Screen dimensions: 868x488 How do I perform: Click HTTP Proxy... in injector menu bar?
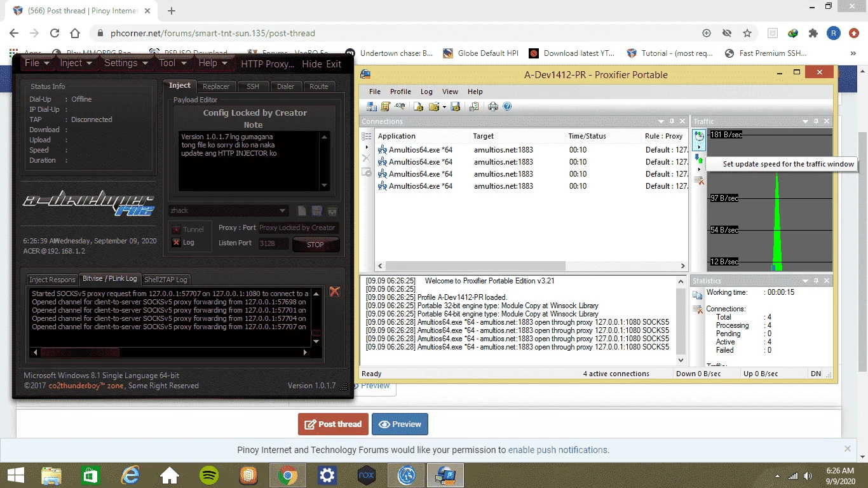(x=268, y=64)
